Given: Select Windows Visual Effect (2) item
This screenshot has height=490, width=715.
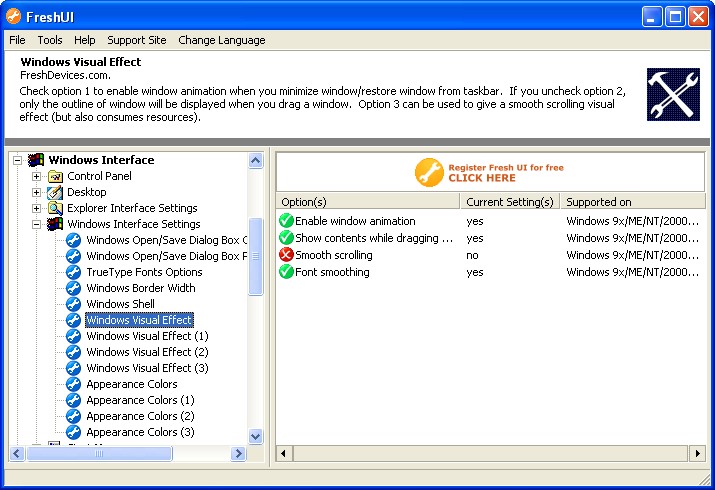Looking at the screenshot, I should click(x=147, y=352).
